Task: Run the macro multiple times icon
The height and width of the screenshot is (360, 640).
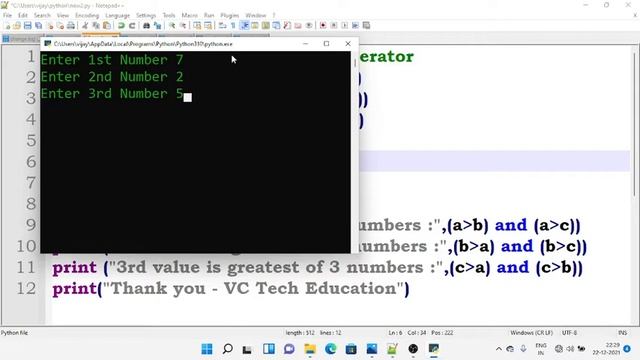Action: tap(356, 26)
